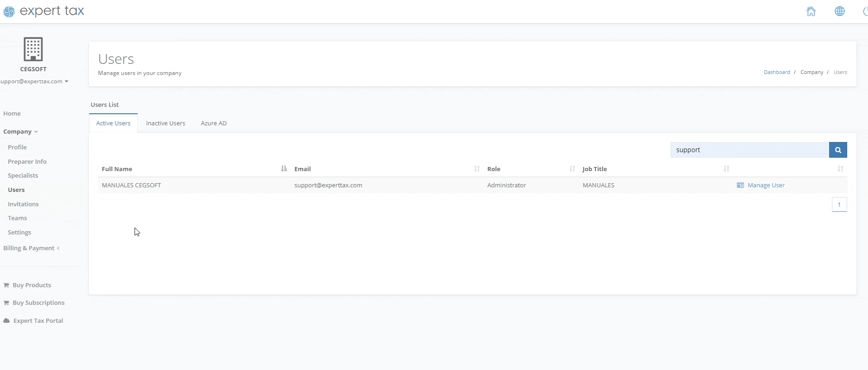Go to Dashboard via breadcrumb
Screen dimensions: 868x370
[776, 72]
